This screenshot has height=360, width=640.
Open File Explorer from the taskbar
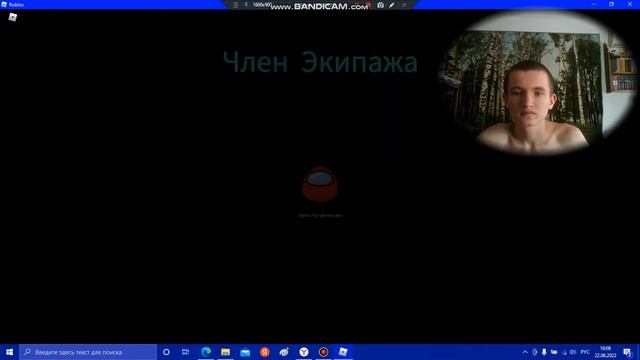pyautogui.click(x=225, y=352)
